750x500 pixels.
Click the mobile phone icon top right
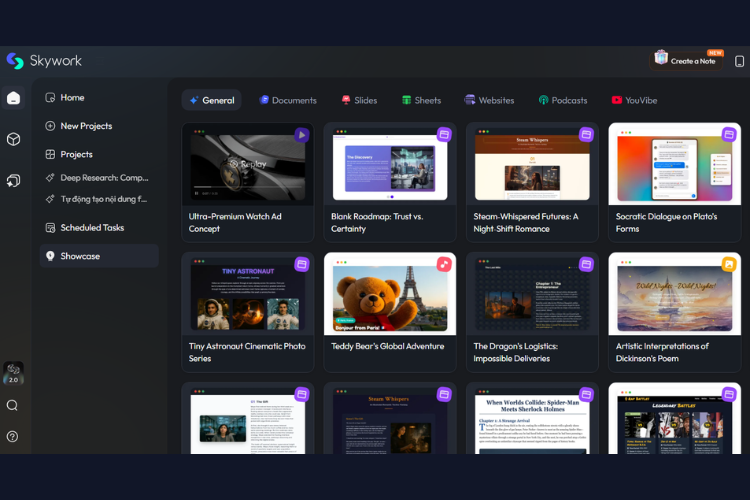click(x=739, y=61)
